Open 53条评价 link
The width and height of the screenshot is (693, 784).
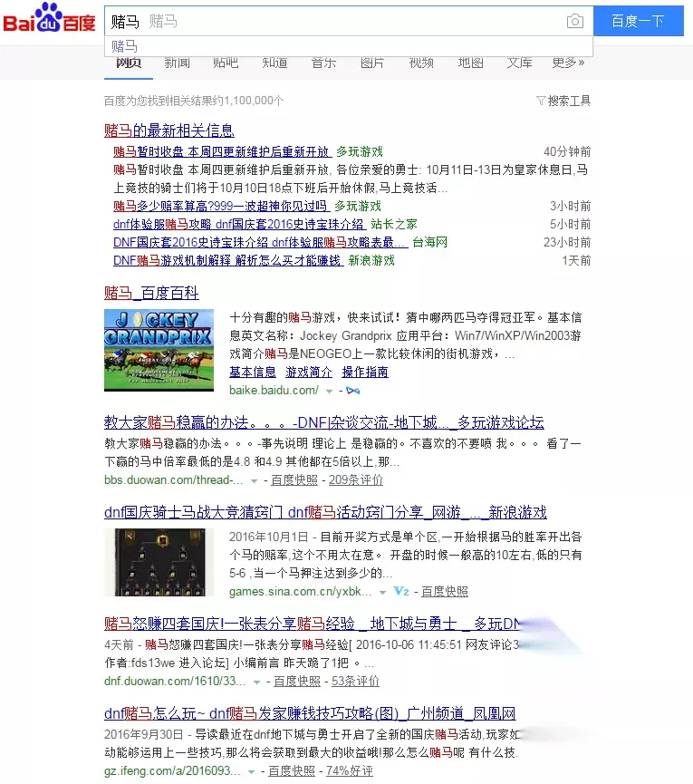pyautogui.click(x=355, y=681)
